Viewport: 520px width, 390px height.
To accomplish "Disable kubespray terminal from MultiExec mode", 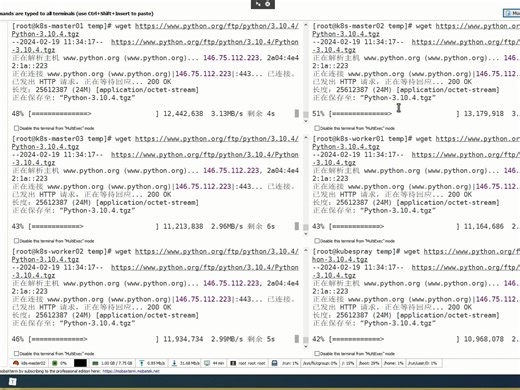I will [x=317, y=353].
